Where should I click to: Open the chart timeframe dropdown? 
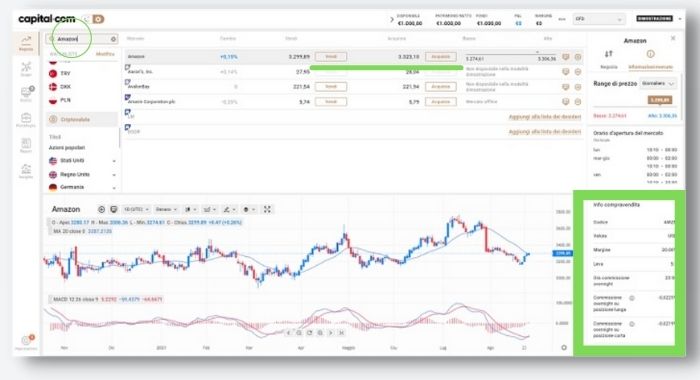[x=137, y=209]
